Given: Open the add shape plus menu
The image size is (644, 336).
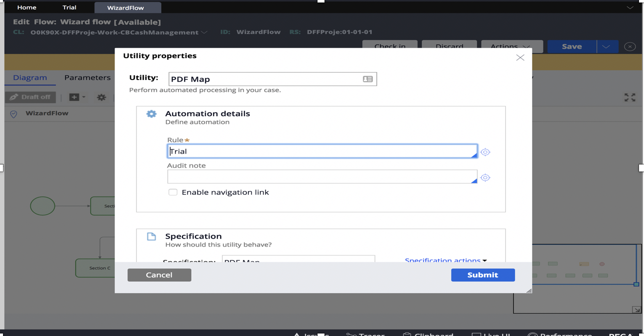Looking at the screenshot, I should click(x=77, y=97).
